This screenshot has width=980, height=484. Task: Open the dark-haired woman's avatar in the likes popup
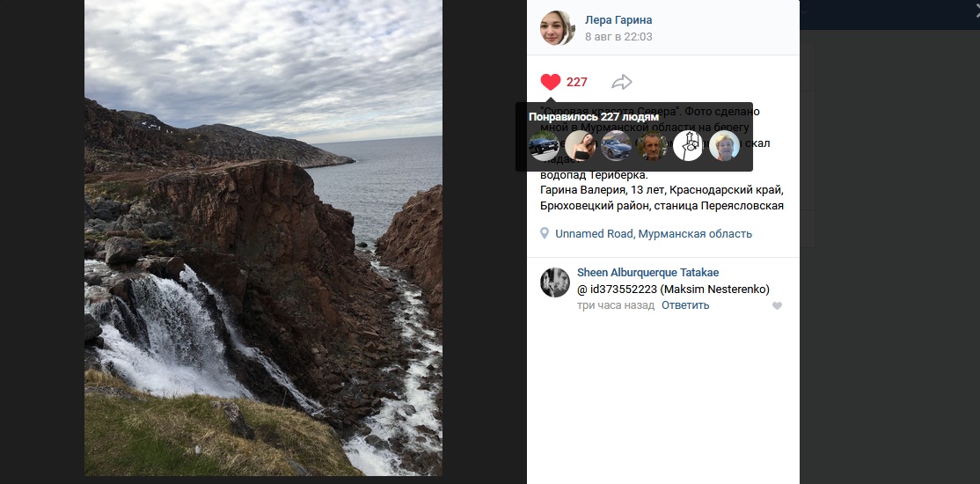click(x=580, y=146)
